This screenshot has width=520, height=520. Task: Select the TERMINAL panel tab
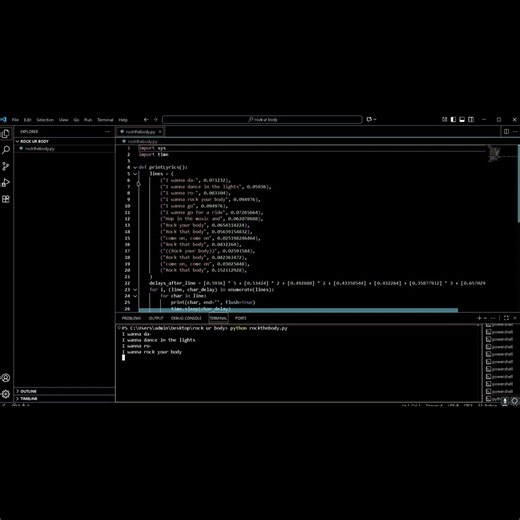[218, 318]
